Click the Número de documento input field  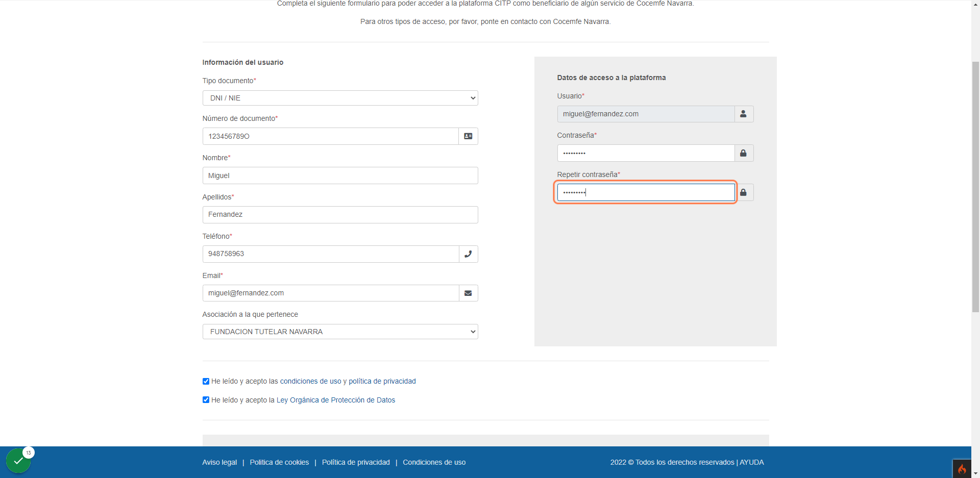coord(330,136)
